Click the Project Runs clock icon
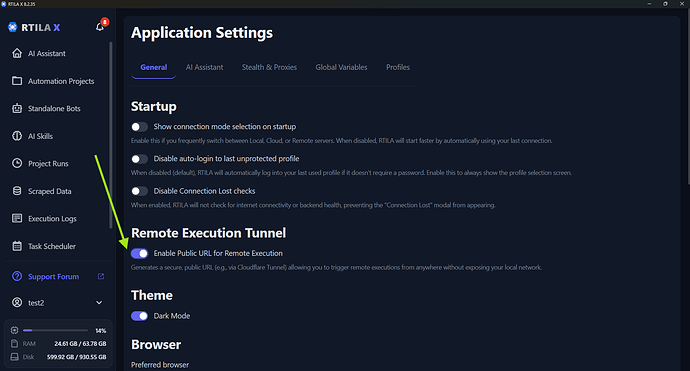The height and width of the screenshot is (371, 690). pos(17,163)
